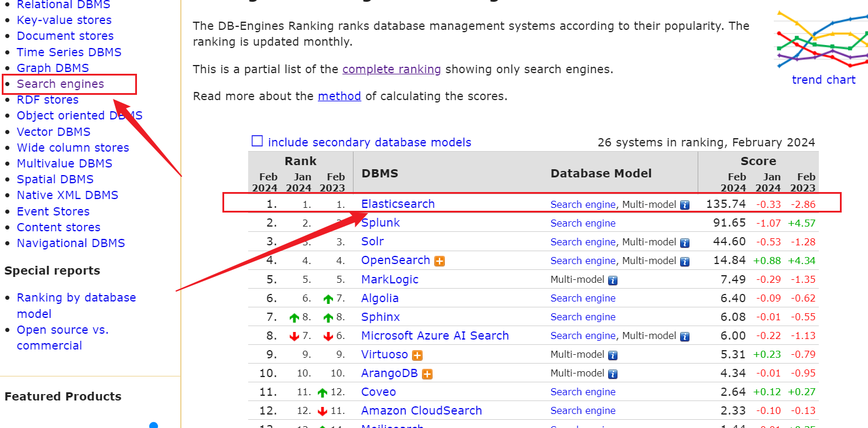The height and width of the screenshot is (428, 868).
Task: Open the Time Series DBMS category
Action: click(69, 52)
